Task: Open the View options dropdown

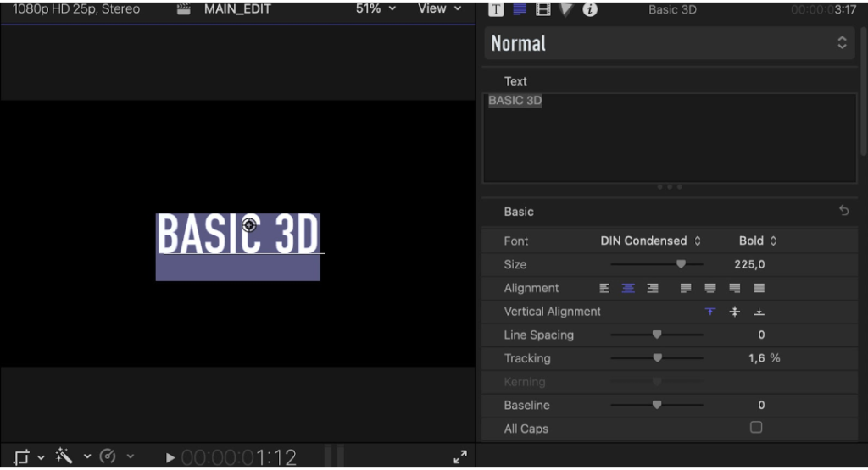Action: [440, 8]
